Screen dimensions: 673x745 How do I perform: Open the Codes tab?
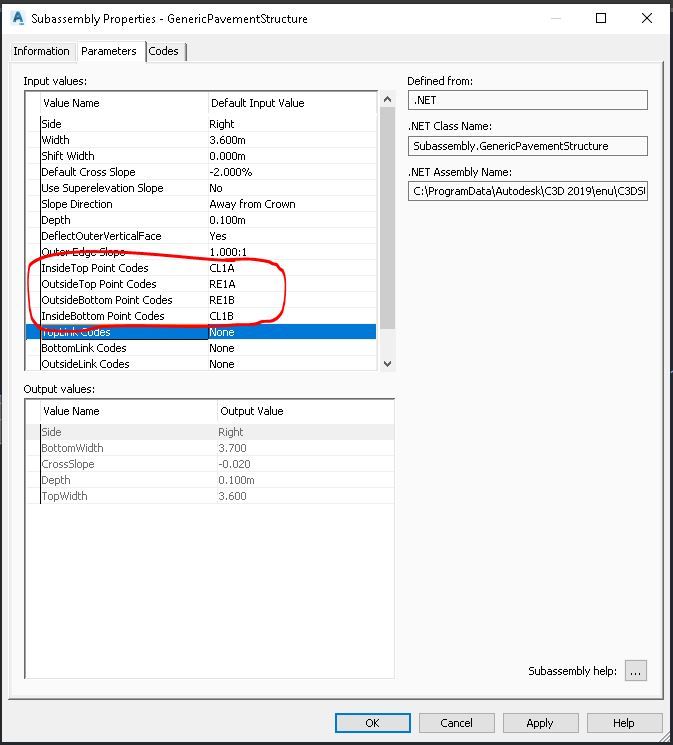(x=163, y=51)
